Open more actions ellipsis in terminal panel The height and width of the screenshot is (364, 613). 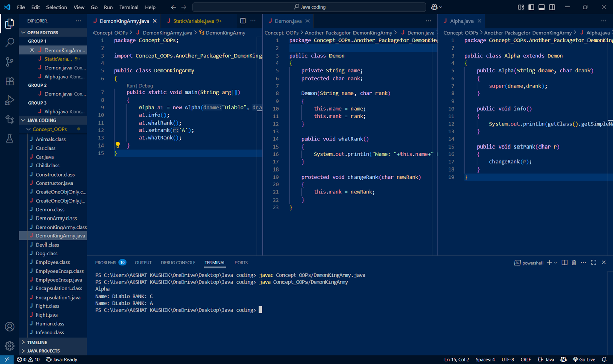pyautogui.click(x=583, y=262)
